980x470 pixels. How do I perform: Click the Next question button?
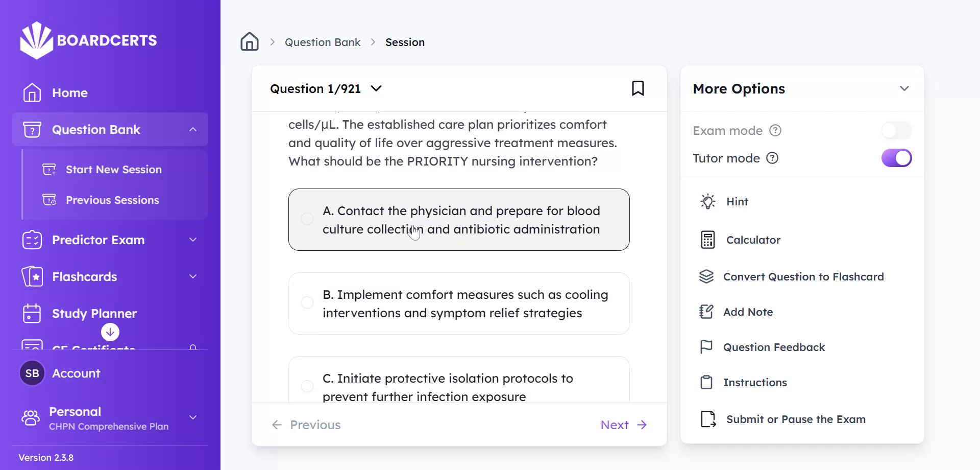click(x=623, y=425)
